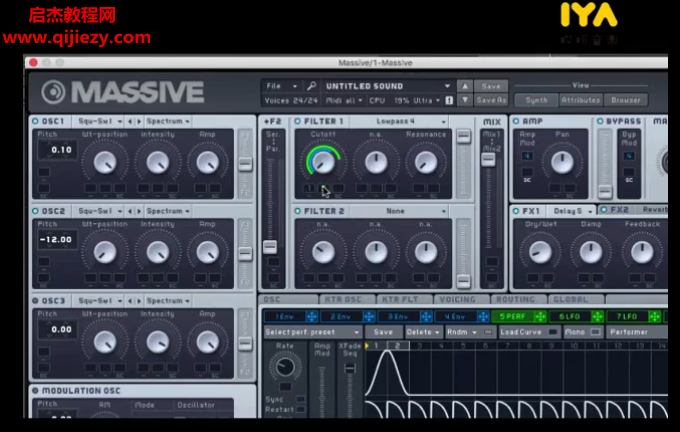Grab the 7 LFO modulation crosshair handle
Image resolution: width=680 pixels, height=432 pixels.
pyautogui.click(x=654, y=317)
